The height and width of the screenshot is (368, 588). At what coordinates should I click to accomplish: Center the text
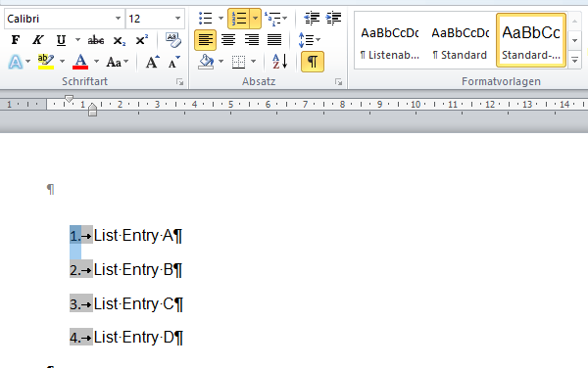[228, 40]
